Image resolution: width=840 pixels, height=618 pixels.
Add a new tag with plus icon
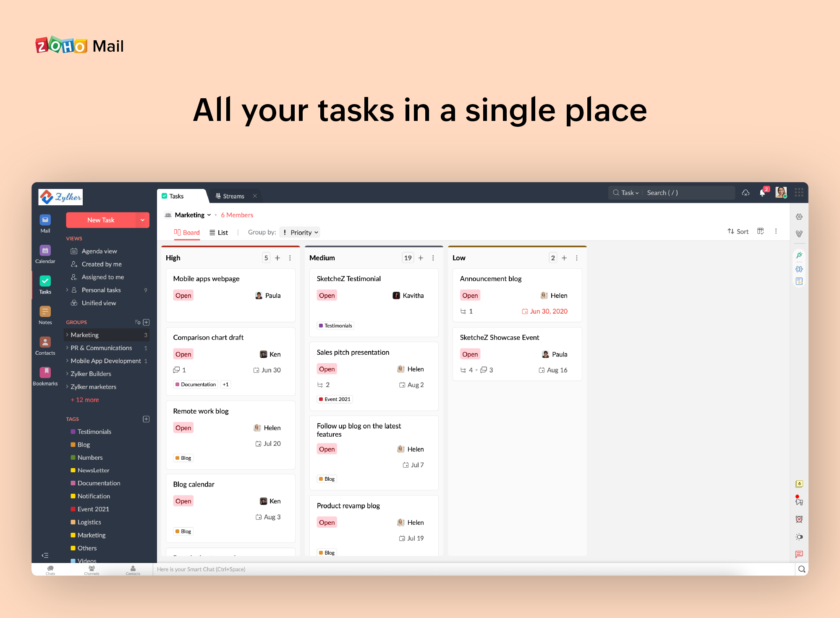pos(146,419)
